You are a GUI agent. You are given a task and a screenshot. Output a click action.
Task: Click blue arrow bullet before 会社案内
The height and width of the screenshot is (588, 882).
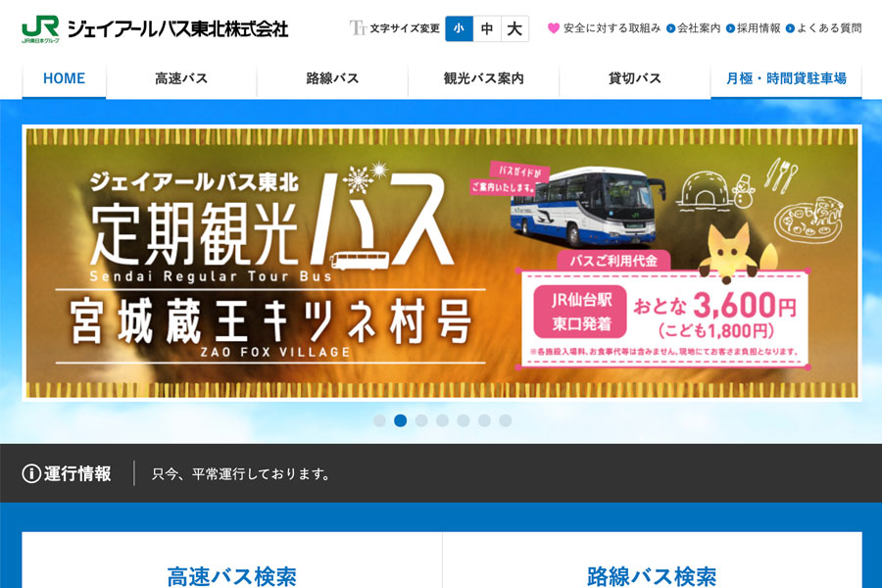pyautogui.click(x=670, y=28)
